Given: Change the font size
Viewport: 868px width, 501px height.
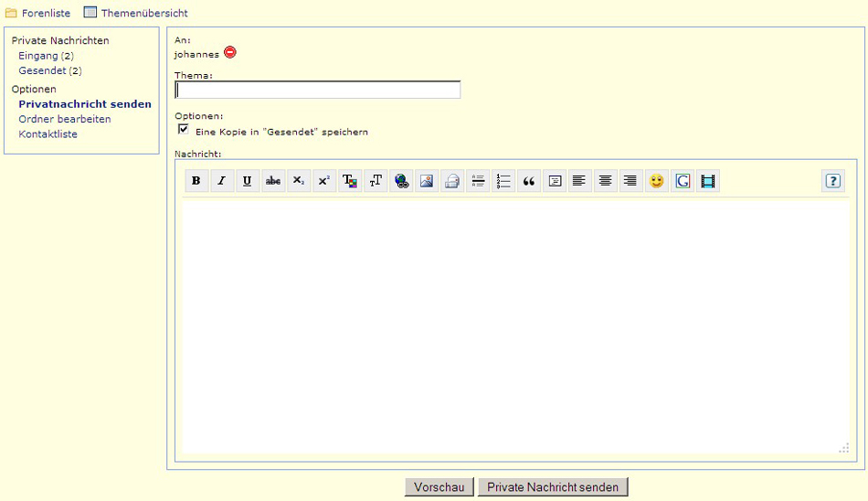Looking at the screenshot, I should click(x=376, y=181).
